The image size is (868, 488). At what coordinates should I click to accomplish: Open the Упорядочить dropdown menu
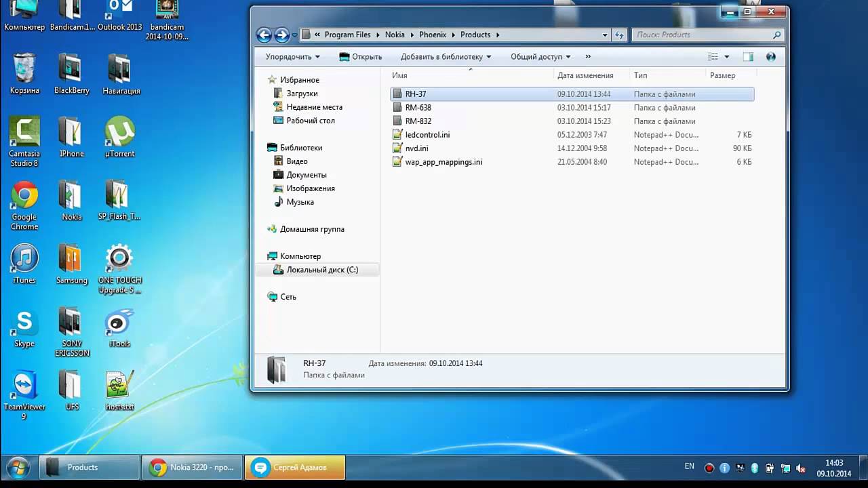pos(292,57)
